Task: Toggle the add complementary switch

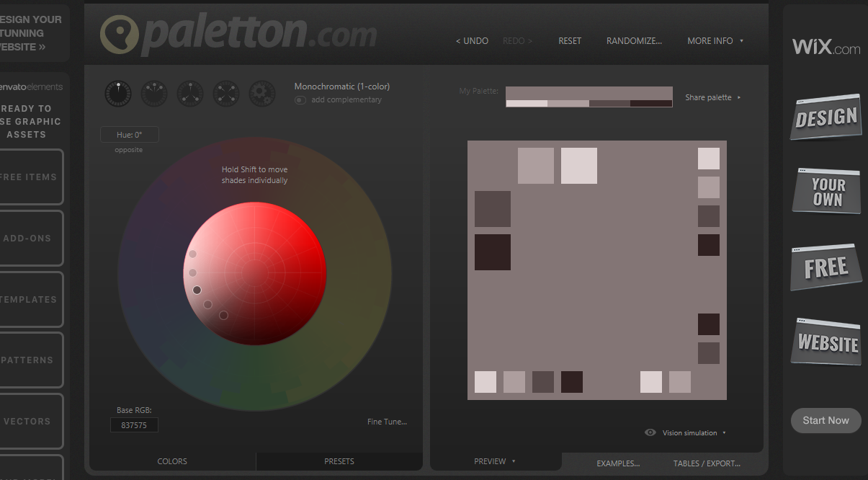Action: click(x=300, y=100)
